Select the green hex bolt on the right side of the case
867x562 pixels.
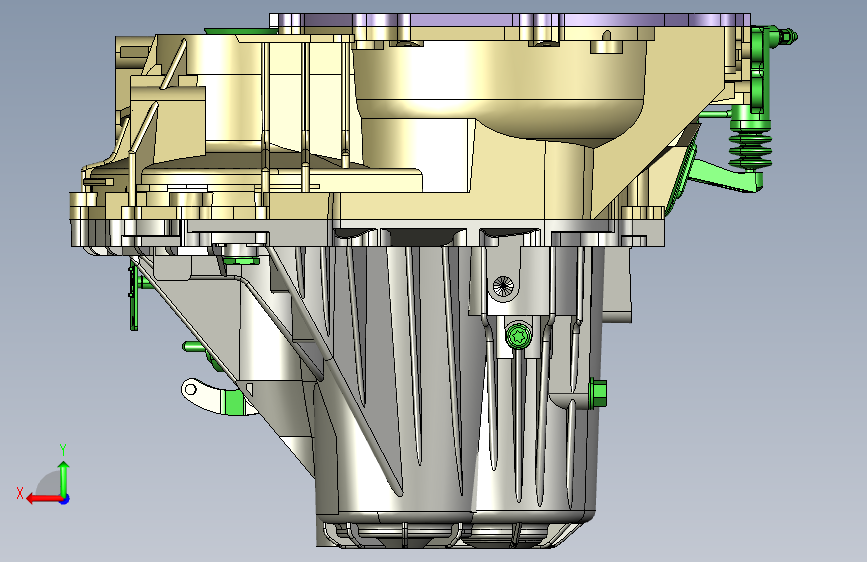tap(598, 393)
